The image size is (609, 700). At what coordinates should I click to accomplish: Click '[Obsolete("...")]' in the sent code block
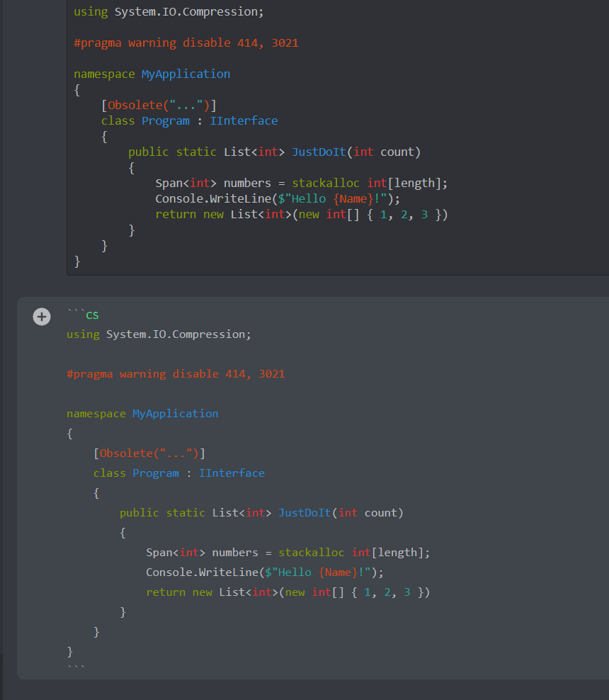(159, 106)
